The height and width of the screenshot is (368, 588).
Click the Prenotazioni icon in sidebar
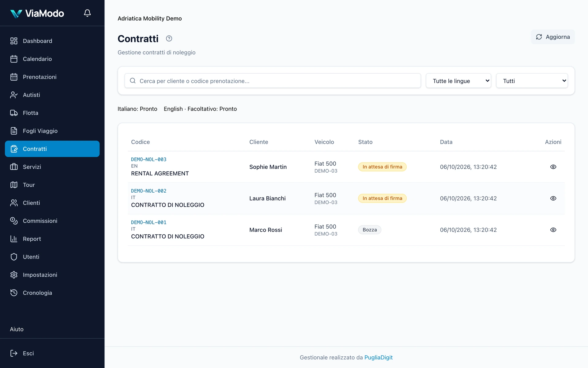[x=14, y=77]
